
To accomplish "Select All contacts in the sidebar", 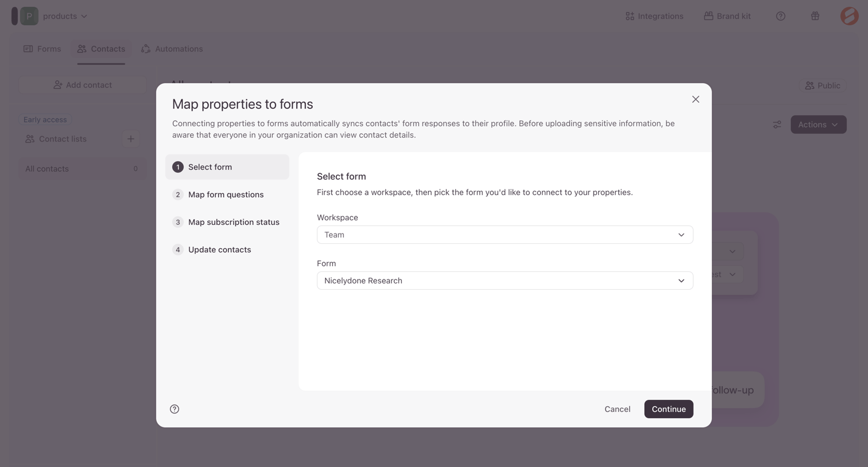I will [83, 169].
